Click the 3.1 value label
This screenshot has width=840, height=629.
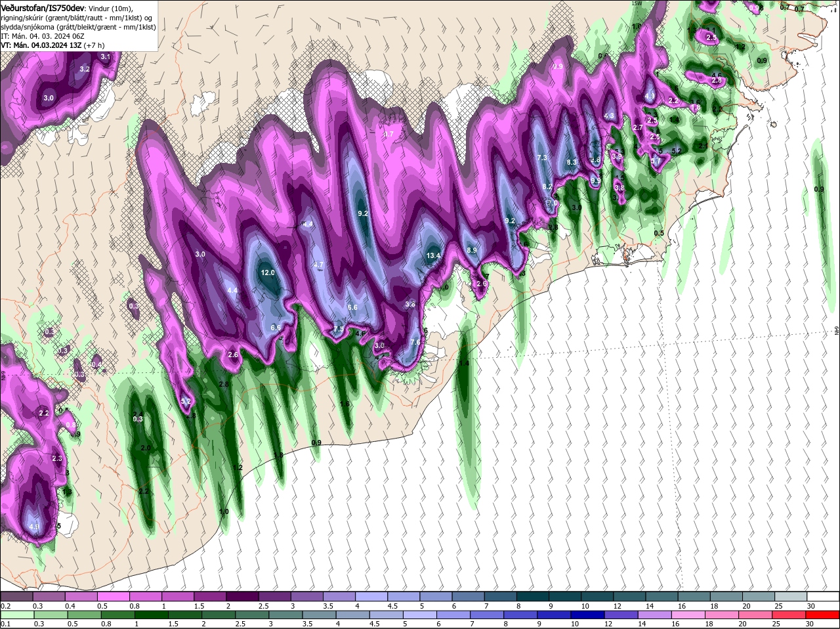tap(106, 57)
